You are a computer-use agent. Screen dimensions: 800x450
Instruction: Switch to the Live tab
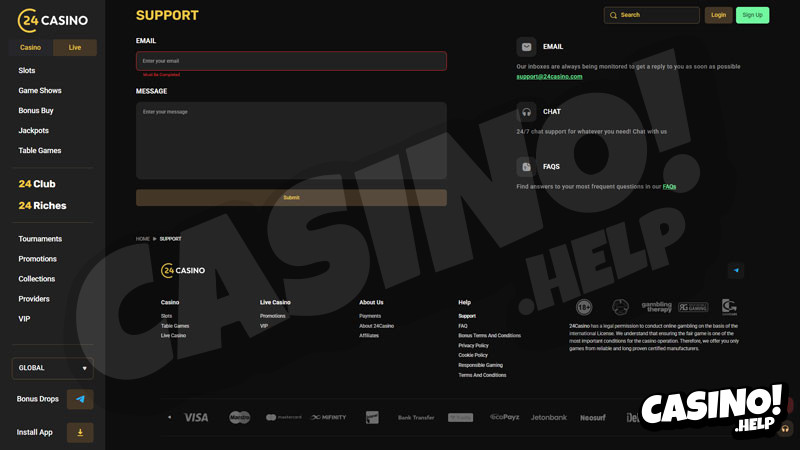click(x=75, y=47)
